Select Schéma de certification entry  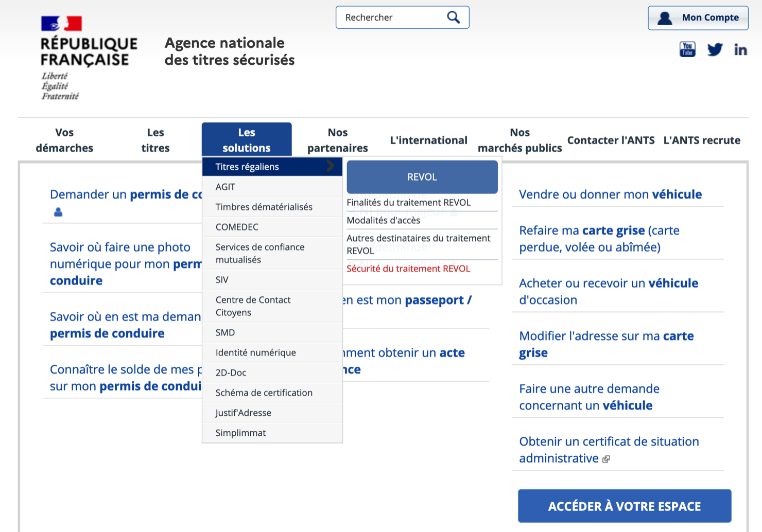coord(272,393)
